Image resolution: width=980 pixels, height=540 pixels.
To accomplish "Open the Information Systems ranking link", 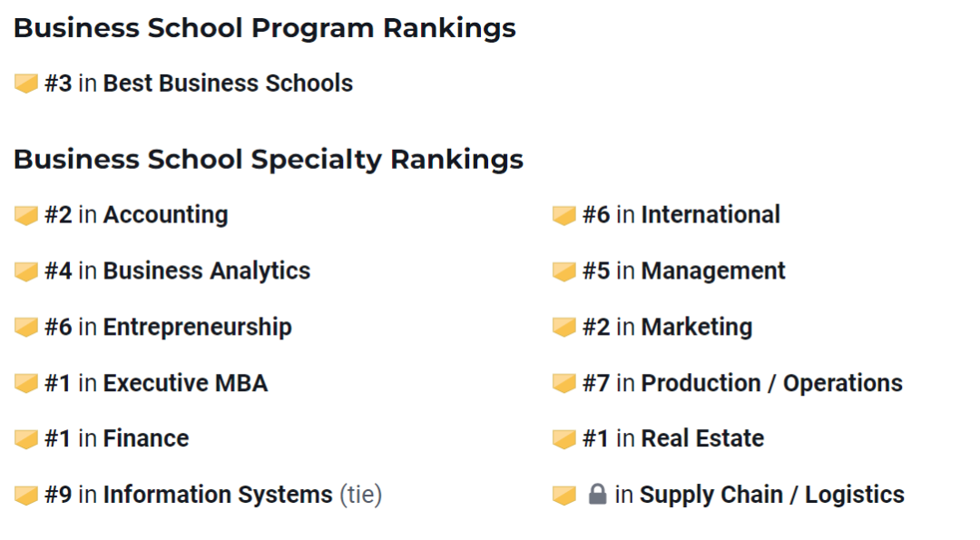I will click(x=218, y=495).
